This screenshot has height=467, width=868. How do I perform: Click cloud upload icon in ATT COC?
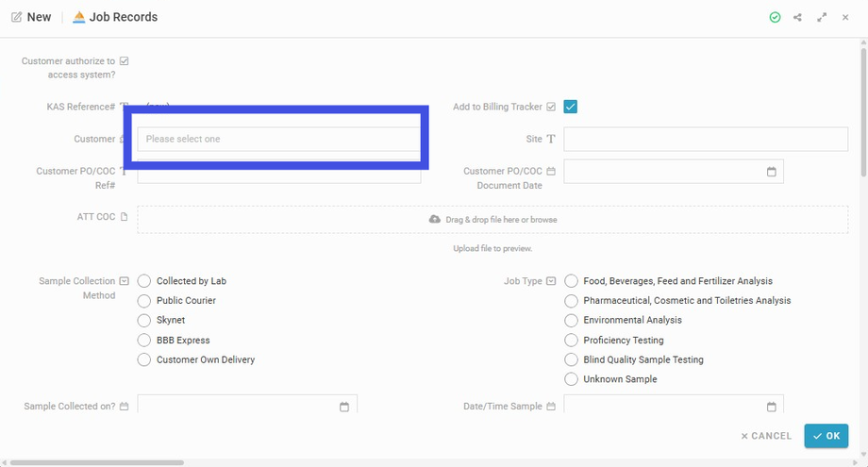coord(435,219)
